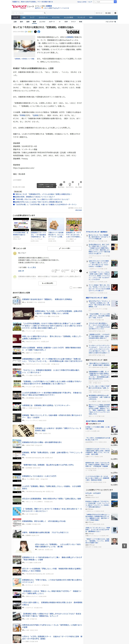Open the 速報 navigation tab
This screenshot has height=644, width=129.
[24, 17]
